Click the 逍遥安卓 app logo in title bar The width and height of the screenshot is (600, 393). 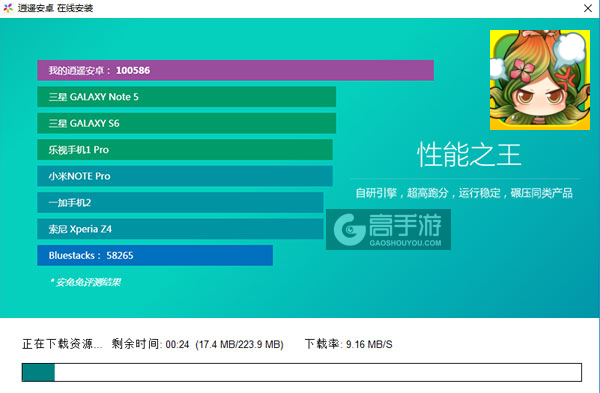pyautogui.click(x=8, y=8)
